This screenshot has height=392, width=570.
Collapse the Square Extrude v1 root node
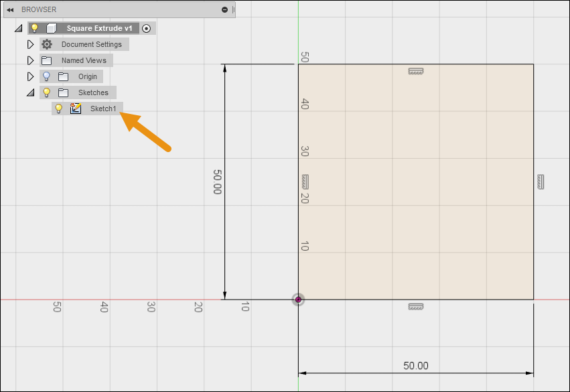[19, 28]
